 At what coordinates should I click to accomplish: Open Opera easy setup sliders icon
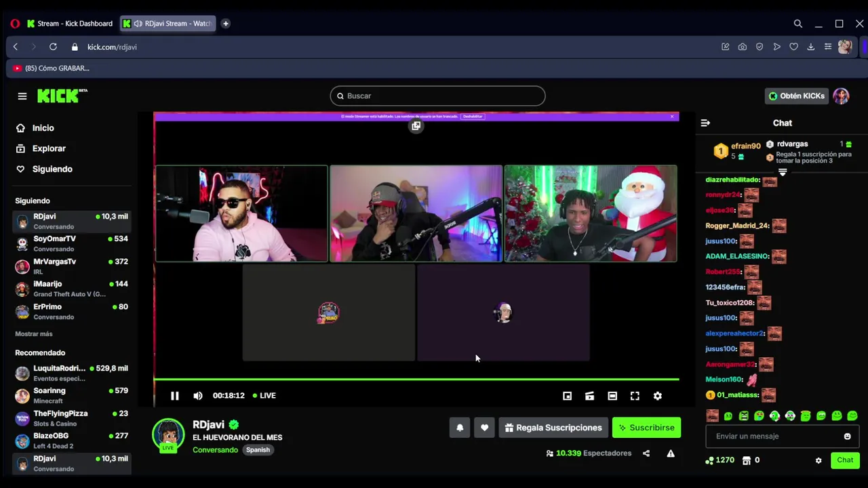[x=828, y=47]
